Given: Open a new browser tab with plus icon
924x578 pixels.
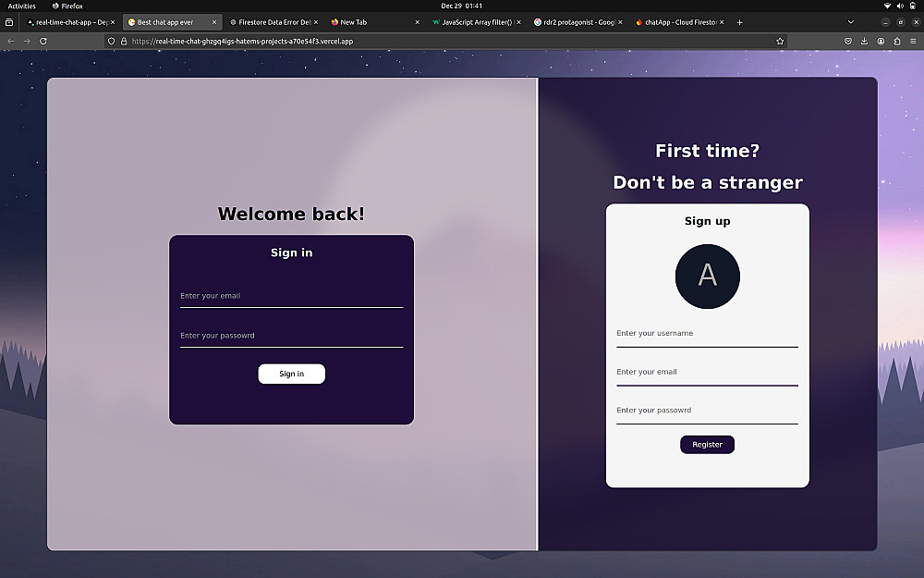Looking at the screenshot, I should (739, 22).
